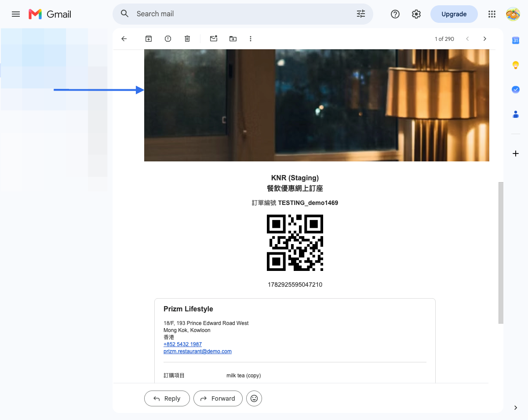Click the booking QR code image
Screen dimensions: 528x420
point(295,243)
